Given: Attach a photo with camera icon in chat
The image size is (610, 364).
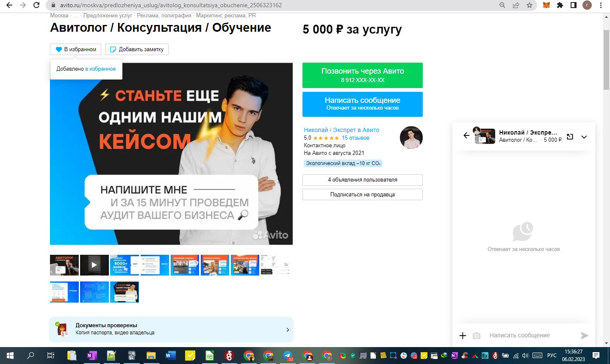Looking at the screenshot, I should (477, 336).
